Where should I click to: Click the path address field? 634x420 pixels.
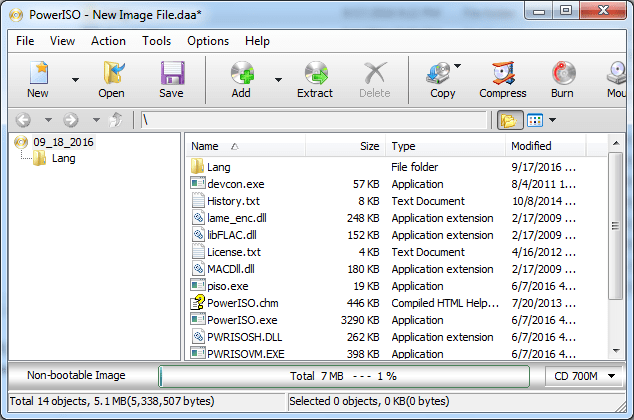(314, 120)
